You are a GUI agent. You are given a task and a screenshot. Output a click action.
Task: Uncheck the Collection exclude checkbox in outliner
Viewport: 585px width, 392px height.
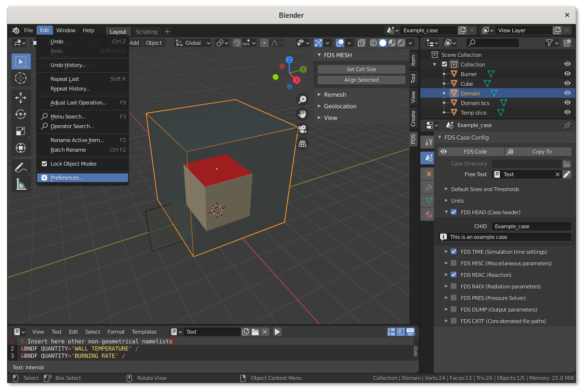tap(444, 65)
